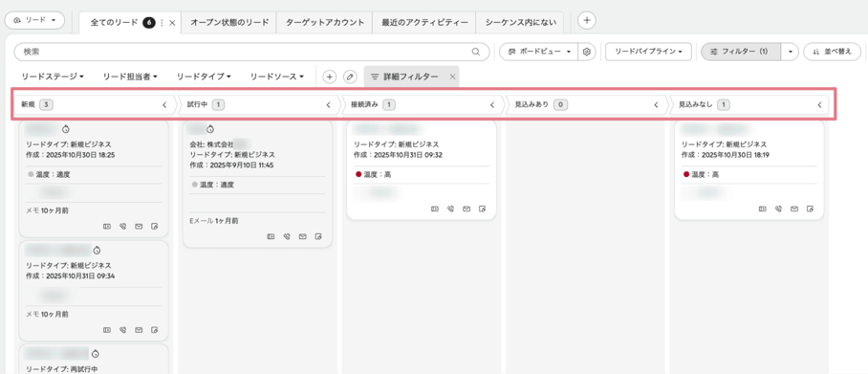Click the フィルター (1) button
This screenshot has height=374, width=868.
pyautogui.click(x=741, y=52)
